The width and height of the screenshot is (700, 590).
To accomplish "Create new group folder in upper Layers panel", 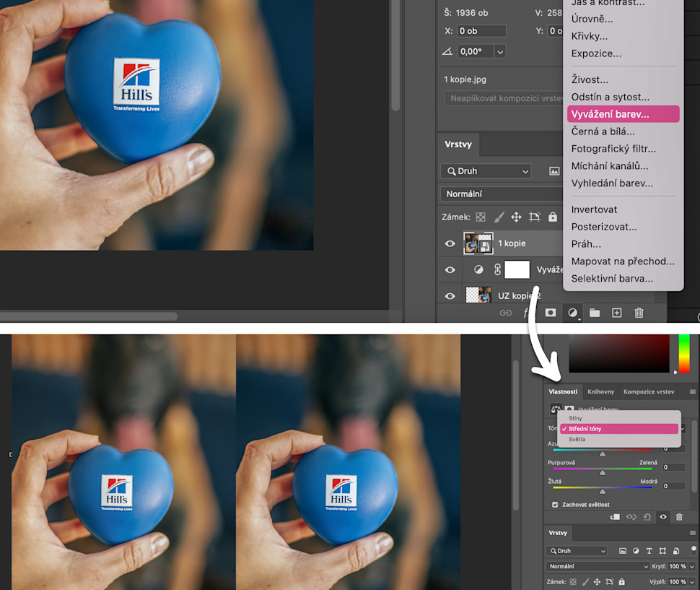I will coord(595,313).
